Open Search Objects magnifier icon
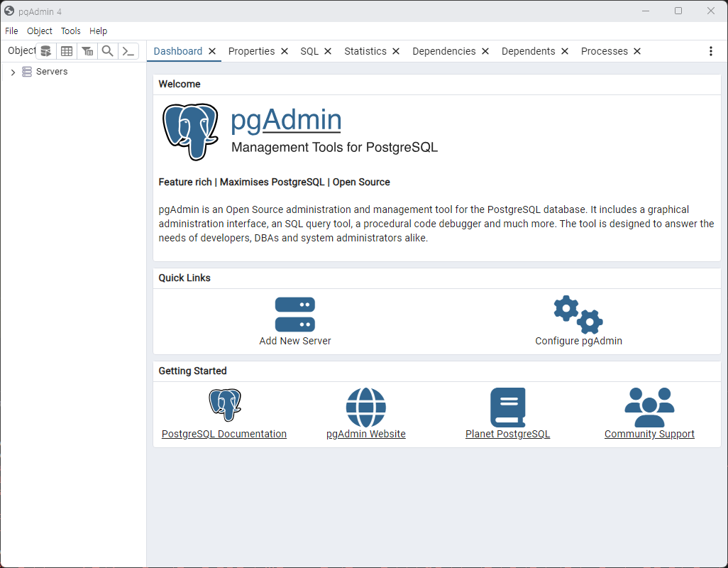The image size is (728, 568). tap(108, 51)
